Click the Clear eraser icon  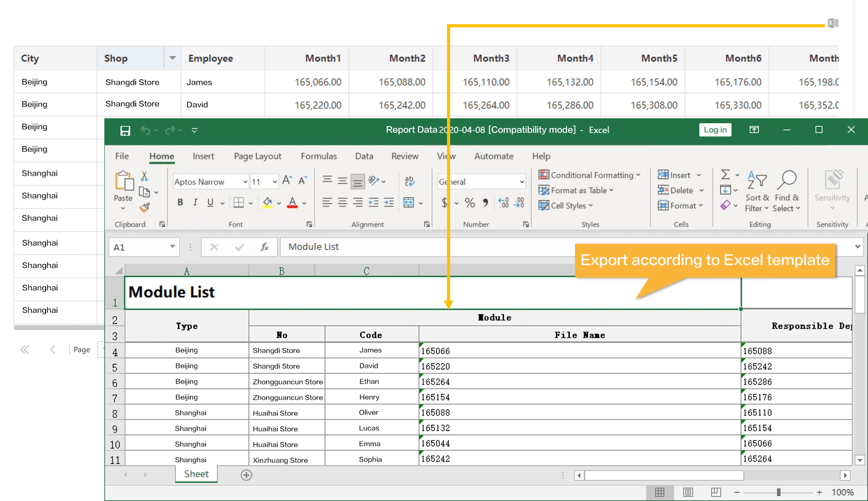(x=726, y=205)
